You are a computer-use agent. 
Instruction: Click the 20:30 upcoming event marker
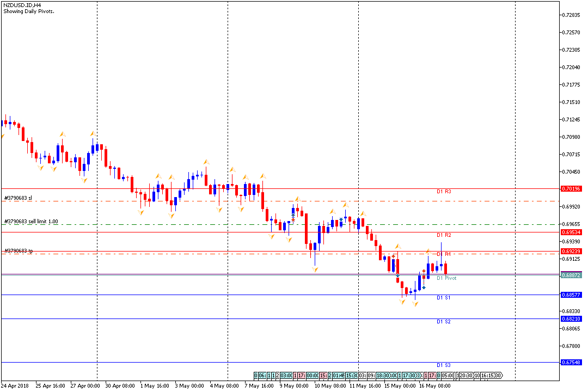[x=466, y=376]
